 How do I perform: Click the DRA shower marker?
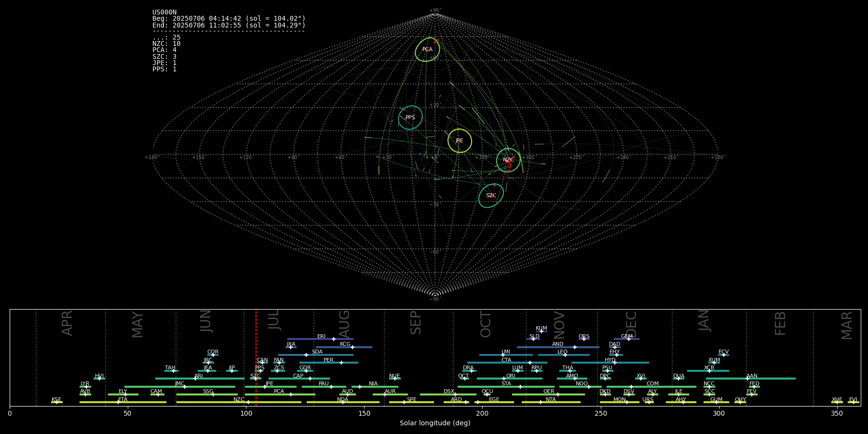point(471,371)
